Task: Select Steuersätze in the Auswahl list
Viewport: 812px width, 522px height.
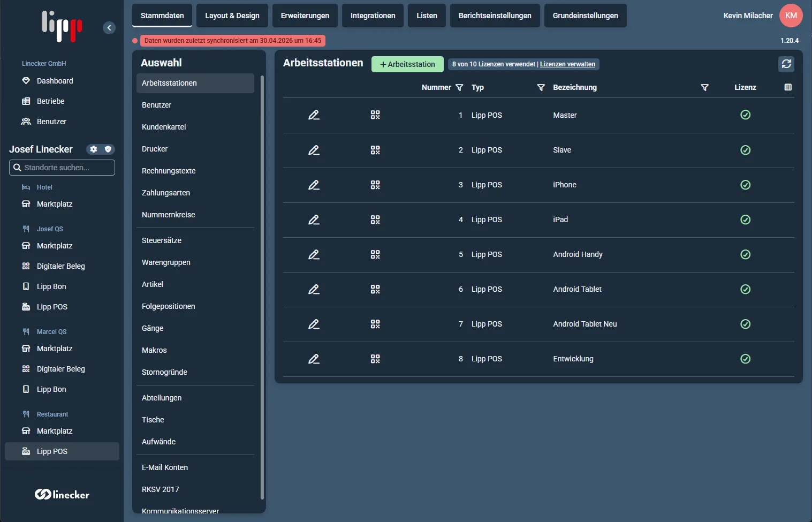Action: pyautogui.click(x=195, y=240)
